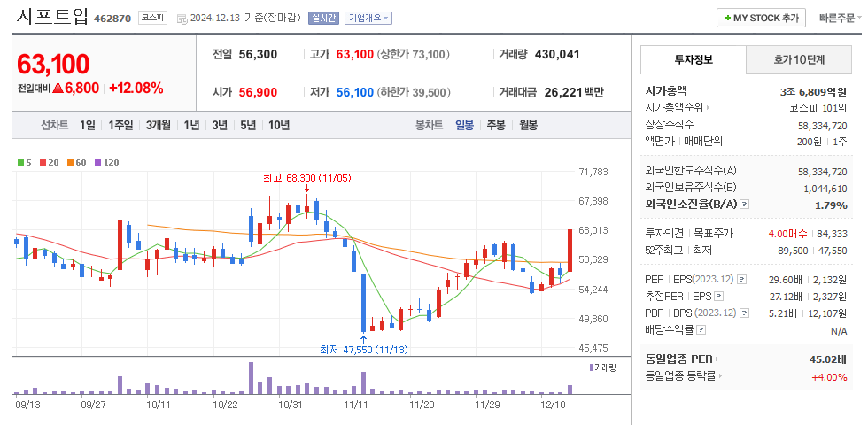Click the 52-week high 89,500

[794, 251]
